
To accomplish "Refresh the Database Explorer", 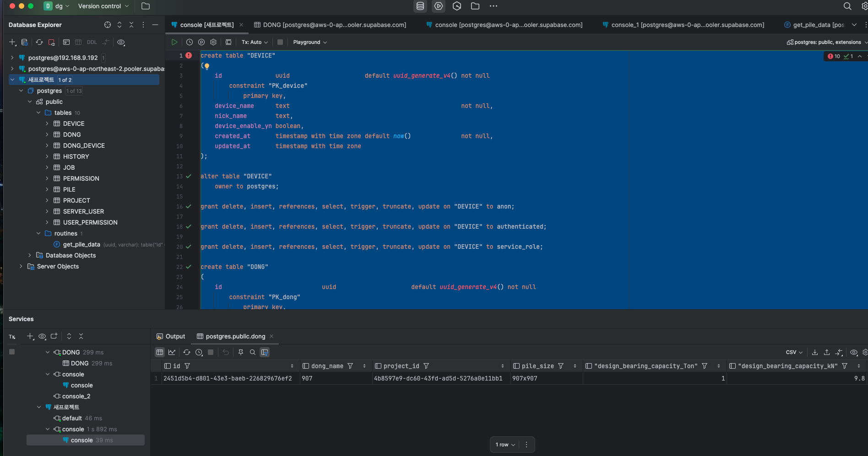I will [39, 42].
